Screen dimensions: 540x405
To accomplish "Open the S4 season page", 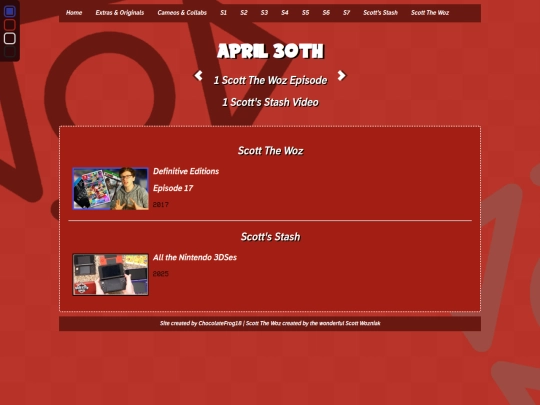I will (x=285, y=13).
